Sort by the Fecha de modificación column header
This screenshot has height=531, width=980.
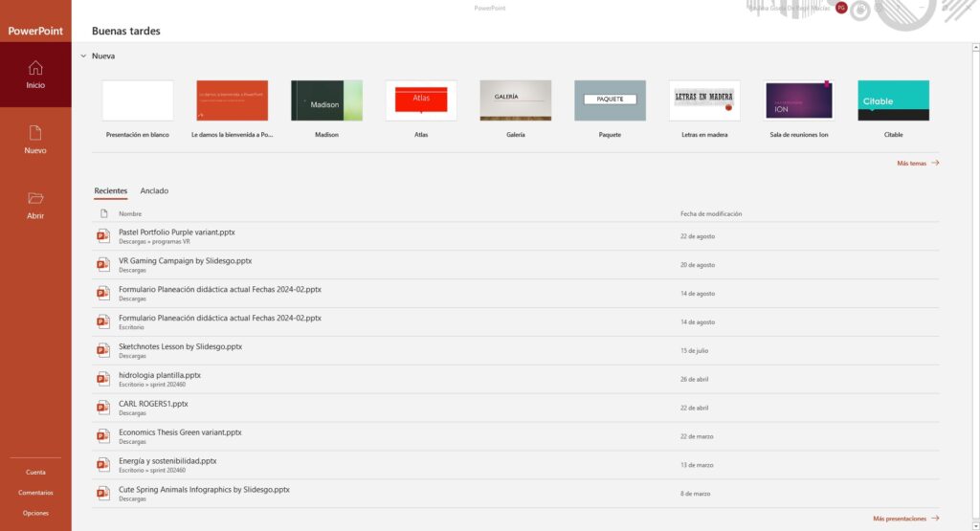coord(711,213)
